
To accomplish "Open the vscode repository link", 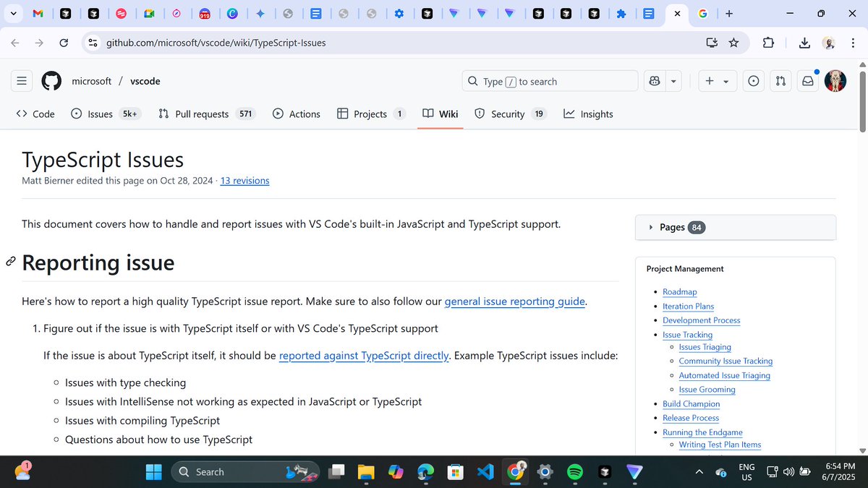I will pyautogui.click(x=145, y=81).
